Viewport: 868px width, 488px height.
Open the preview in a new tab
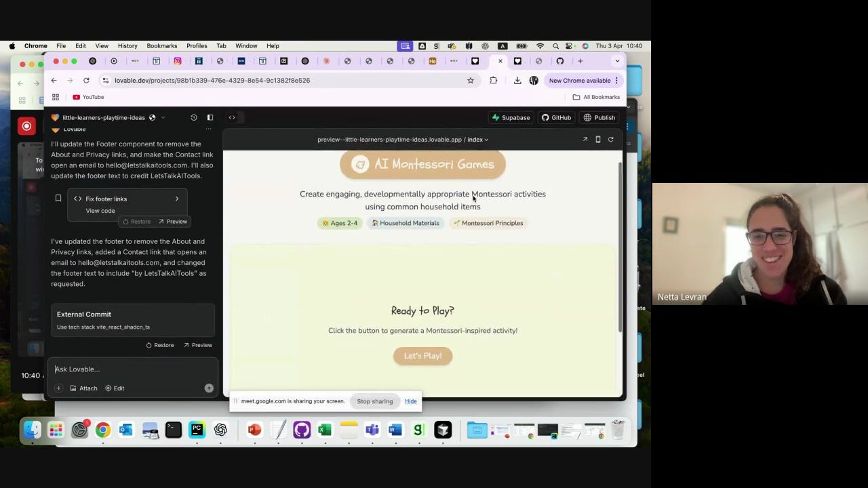coord(585,139)
